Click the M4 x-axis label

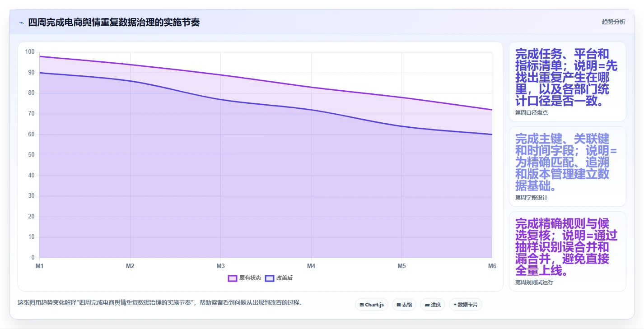tap(311, 266)
